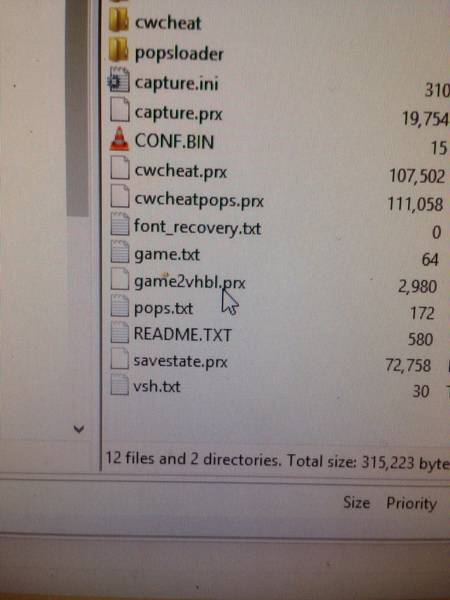The image size is (450, 600).
Task: Sort queue by the Priority column header
Action: (411, 503)
